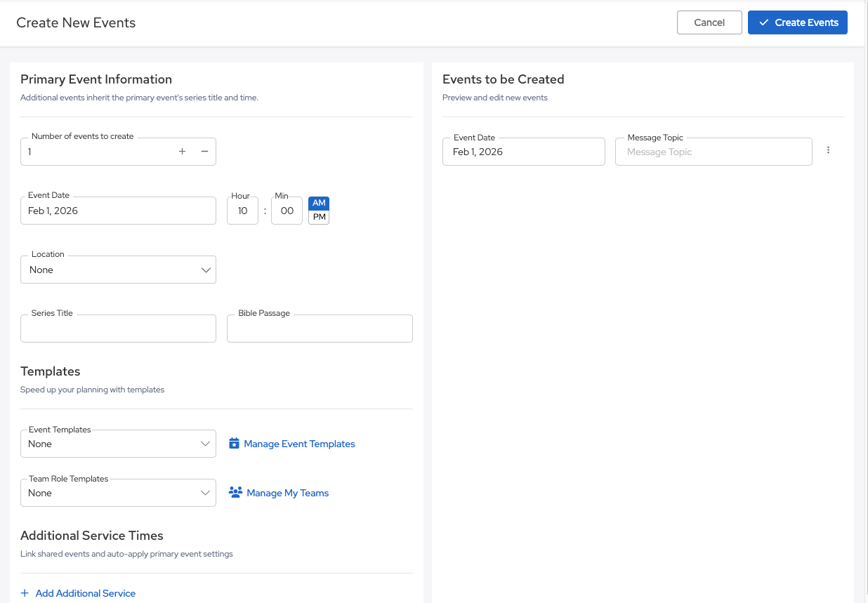
Task: Focus the Bible Passage text field
Action: tap(320, 329)
